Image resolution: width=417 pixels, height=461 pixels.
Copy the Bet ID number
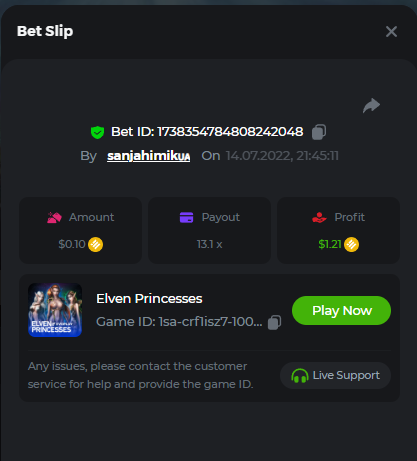click(319, 132)
